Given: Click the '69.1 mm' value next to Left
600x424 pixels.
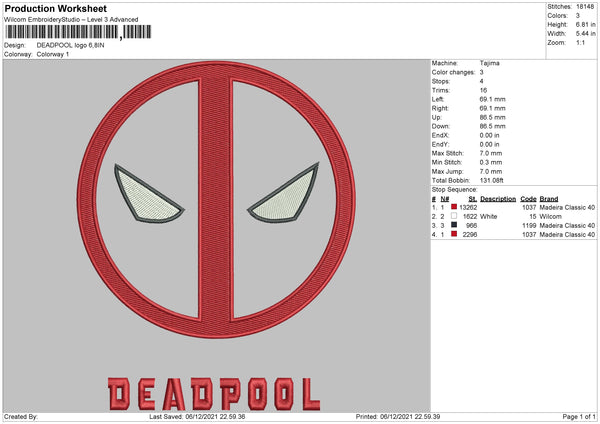Looking at the screenshot, I should tap(492, 99).
